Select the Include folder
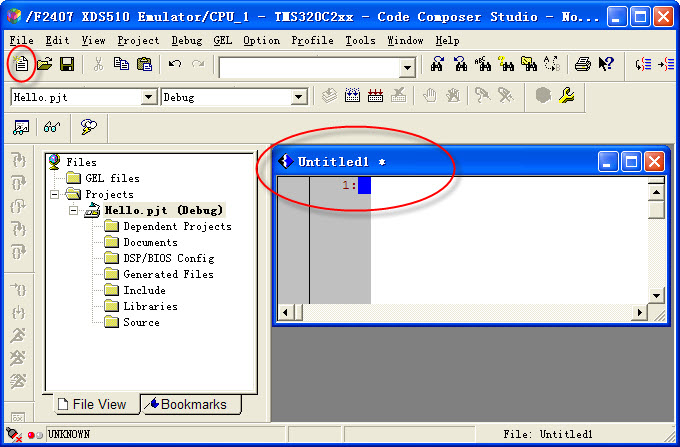 point(135,290)
